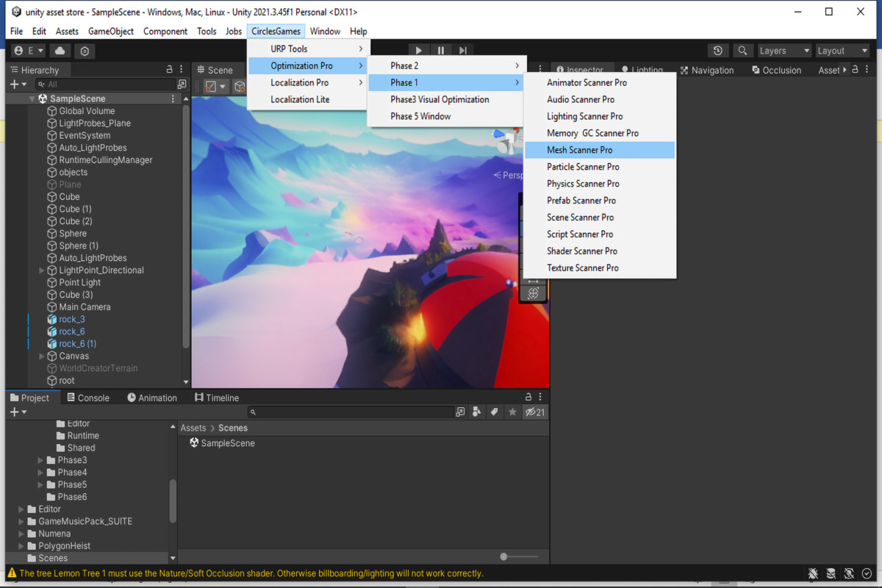Open the Package/version control hexagon icon
The height and width of the screenshot is (588, 882).
(x=85, y=51)
